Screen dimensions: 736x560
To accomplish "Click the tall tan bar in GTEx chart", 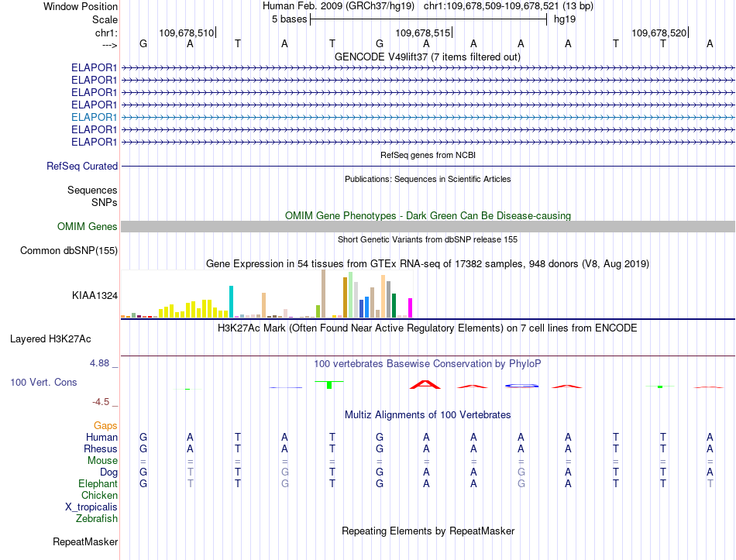I will [x=323, y=294].
